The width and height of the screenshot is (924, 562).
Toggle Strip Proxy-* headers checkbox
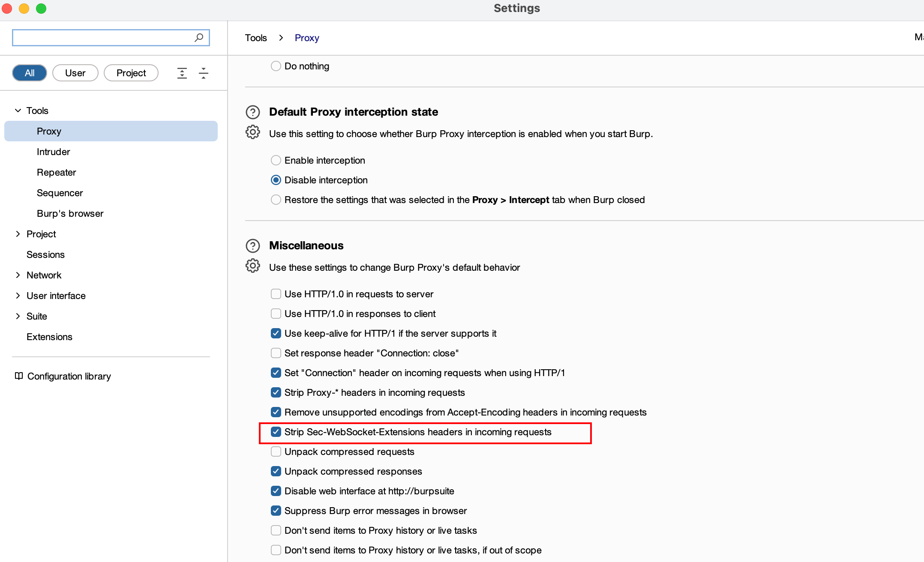[276, 392]
